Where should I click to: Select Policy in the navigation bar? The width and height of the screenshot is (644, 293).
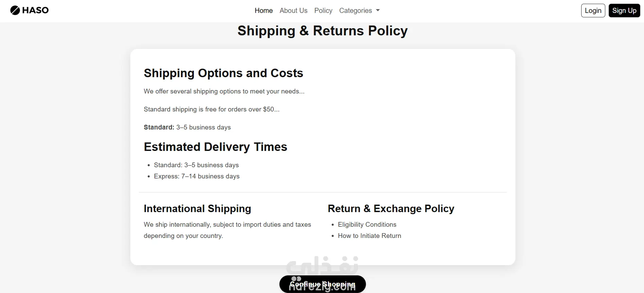323,11
